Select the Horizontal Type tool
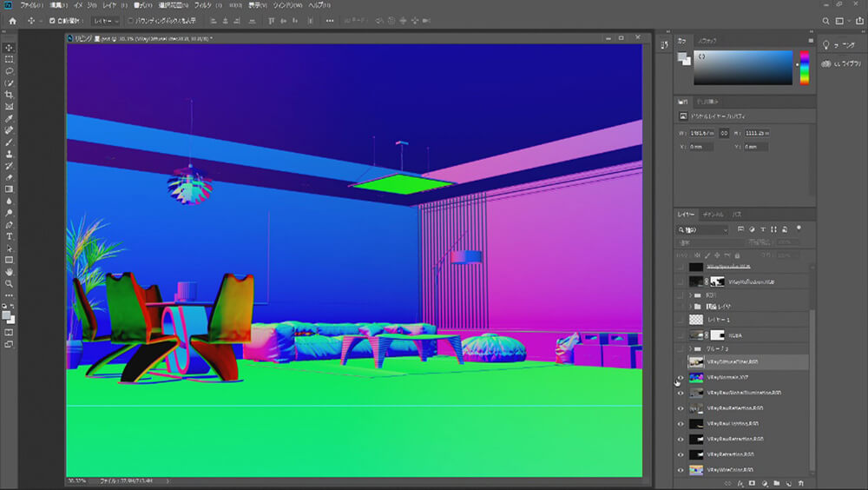This screenshot has height=490, width=868. (9, 236)
